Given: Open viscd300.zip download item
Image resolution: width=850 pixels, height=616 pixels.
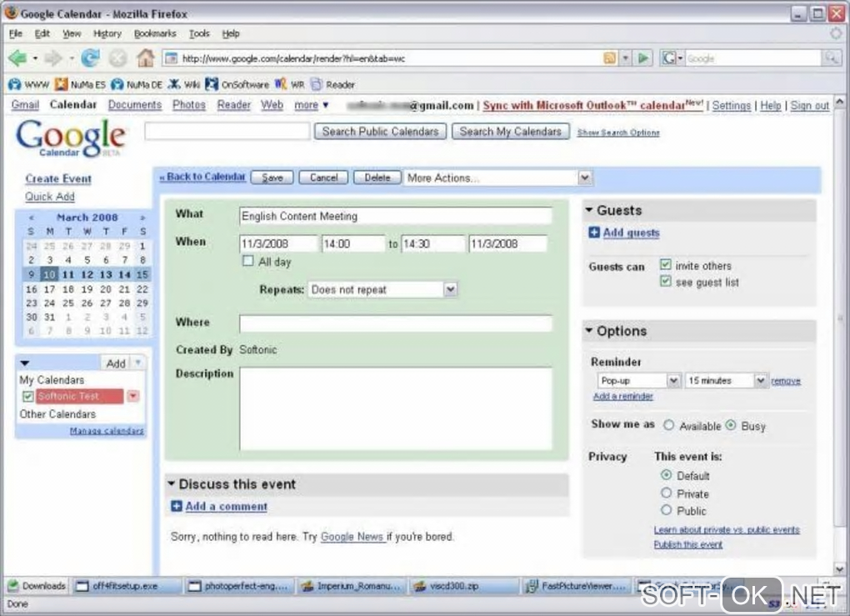Looking at the screenshot, I should (465, 586).
